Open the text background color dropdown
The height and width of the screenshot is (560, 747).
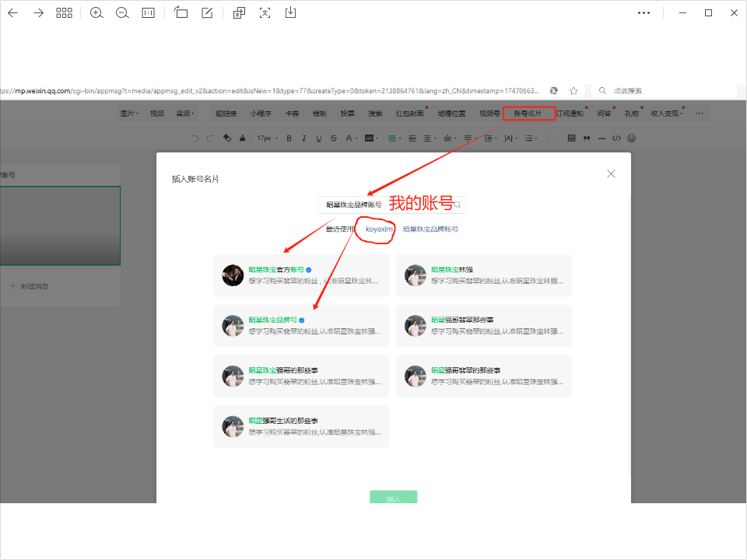tap(371, 138)
